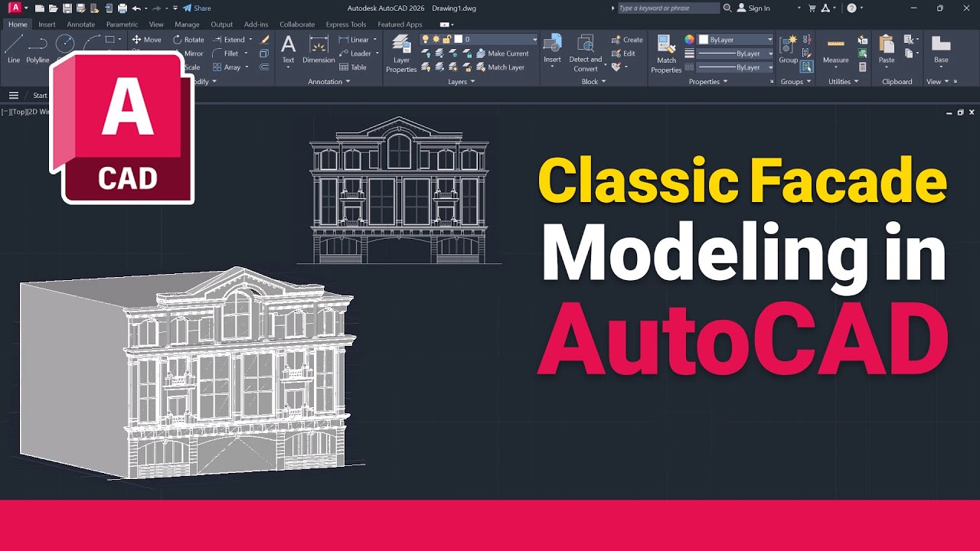Expand the Properties panel
The height and width of the screenshot is (551, 980).
(708, 81)
